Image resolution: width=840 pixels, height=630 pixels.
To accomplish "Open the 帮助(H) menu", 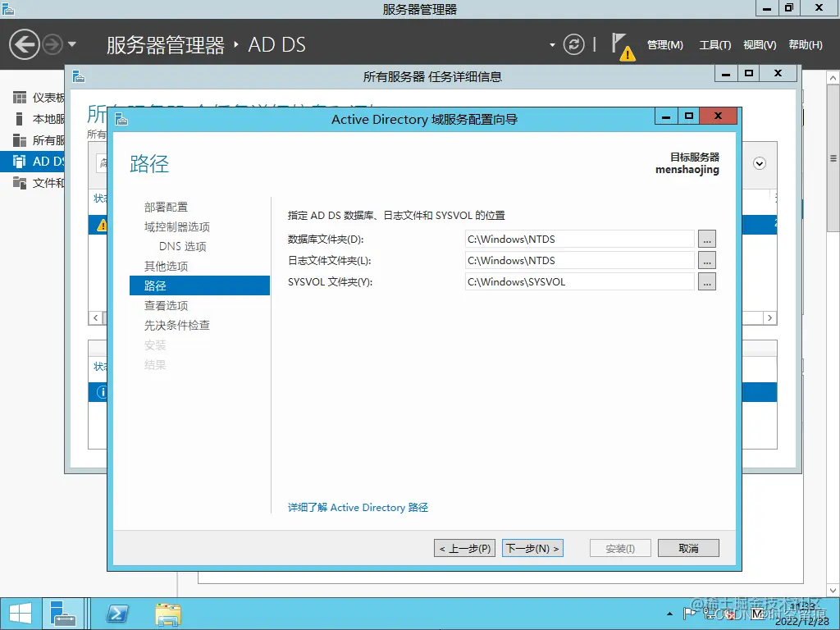I will (x=806, y=45).
